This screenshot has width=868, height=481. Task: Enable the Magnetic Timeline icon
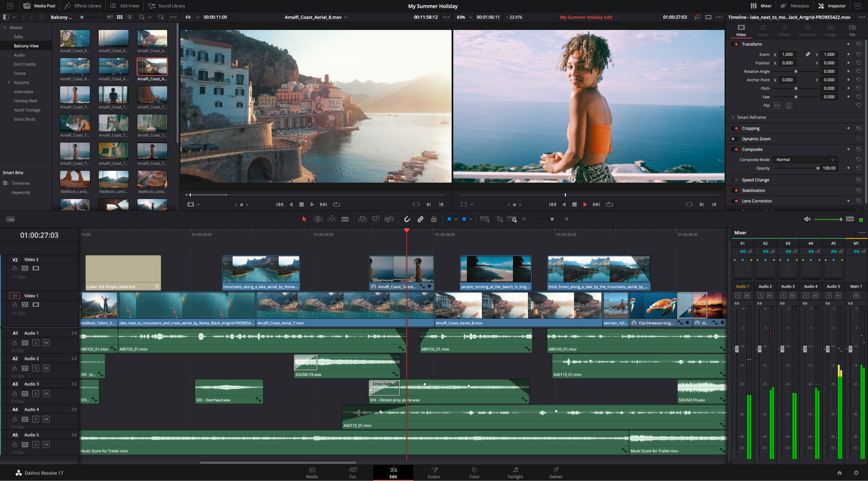tap(408, 219)
